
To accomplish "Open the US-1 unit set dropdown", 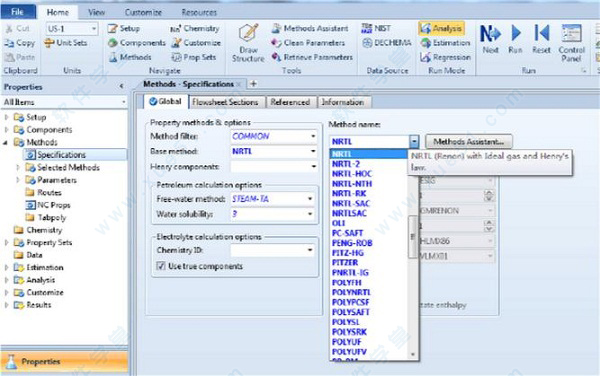I will [x=94, y=29].
